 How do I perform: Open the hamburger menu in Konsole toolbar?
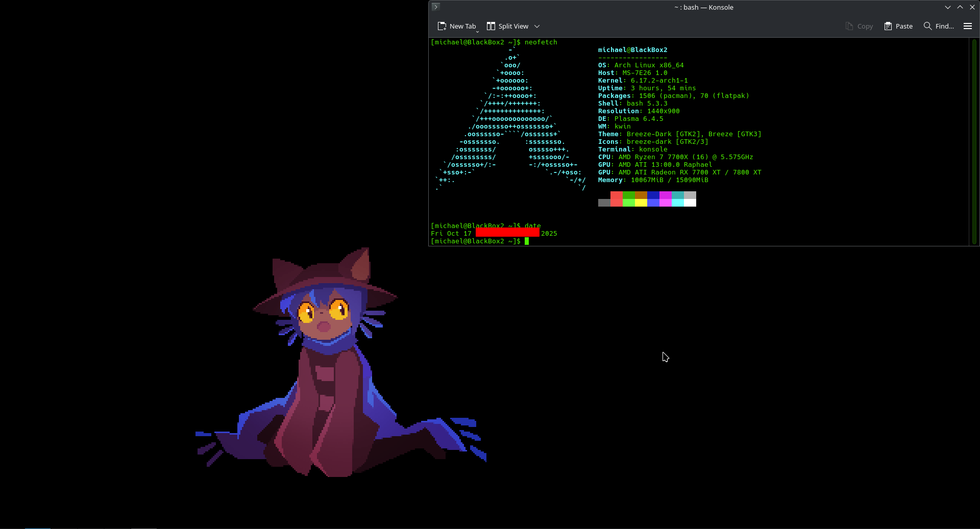[967, 26]
